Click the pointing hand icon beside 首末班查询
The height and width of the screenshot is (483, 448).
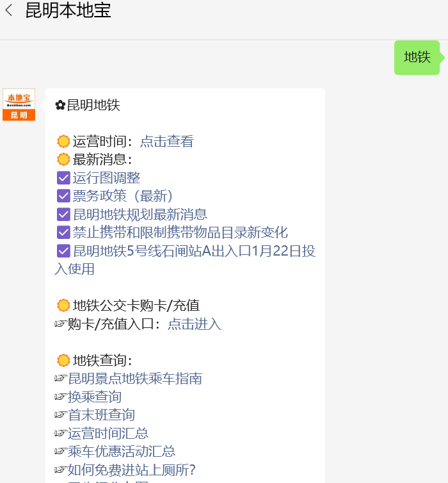(x=61, y=415)
